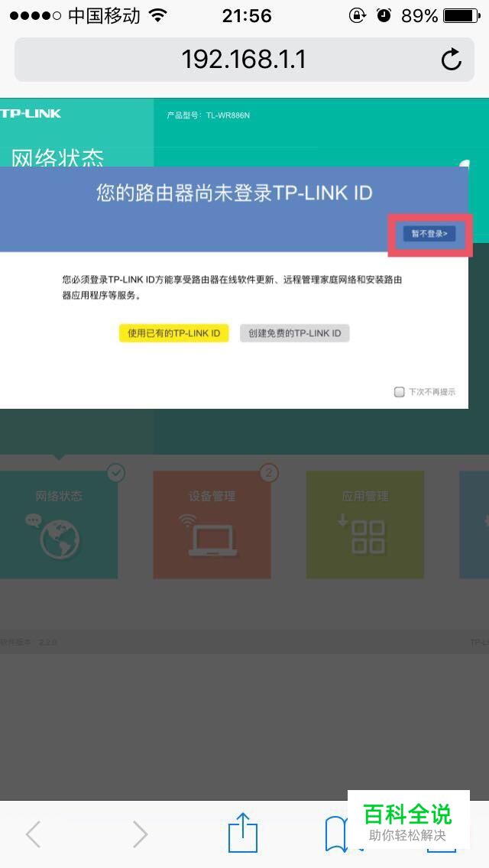The height and width of the screenshot is (868, 489).
Task: Click the 网络状态 heading in sidebar
Action: [x=57, y=157]
